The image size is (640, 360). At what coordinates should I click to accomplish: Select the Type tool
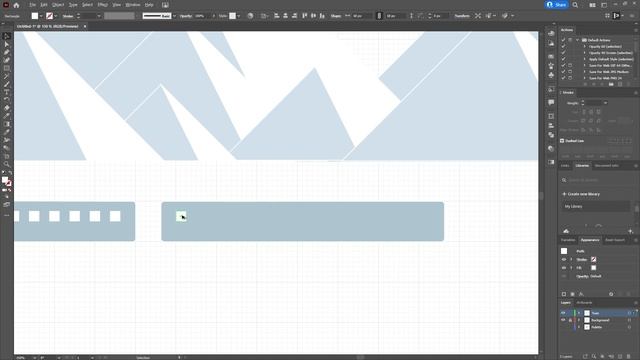pos(7,92)
